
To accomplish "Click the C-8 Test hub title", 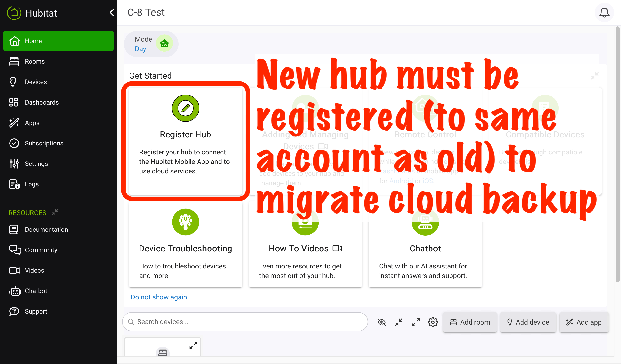I will 146,12.
